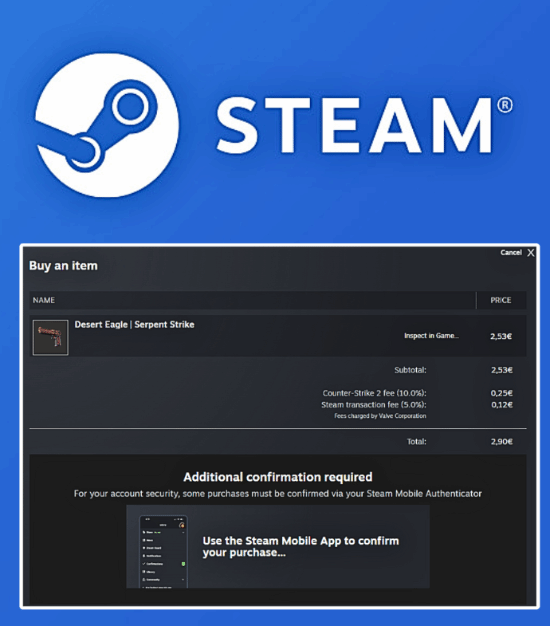Click the Steam transaction fee value 0,12€

[x=502, y=404]
